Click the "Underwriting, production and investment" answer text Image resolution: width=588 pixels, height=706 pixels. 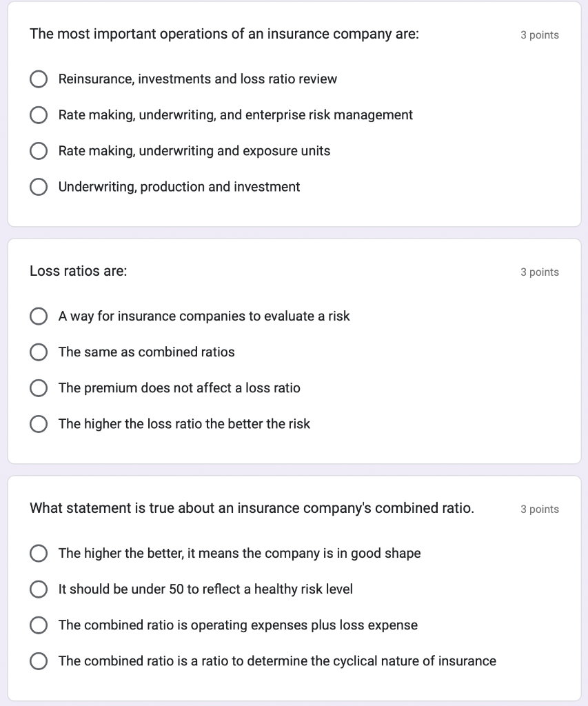tap(179, 187)
